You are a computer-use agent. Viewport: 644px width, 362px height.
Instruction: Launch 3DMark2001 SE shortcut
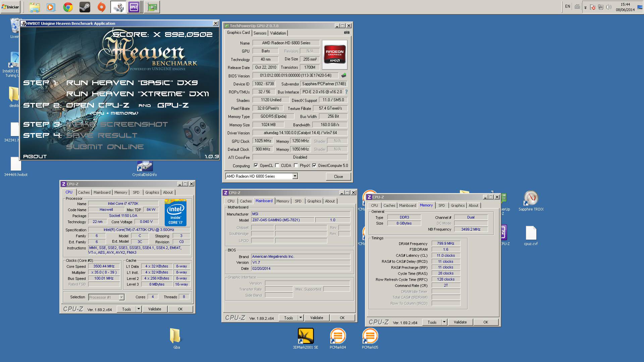tap(306, 339)
